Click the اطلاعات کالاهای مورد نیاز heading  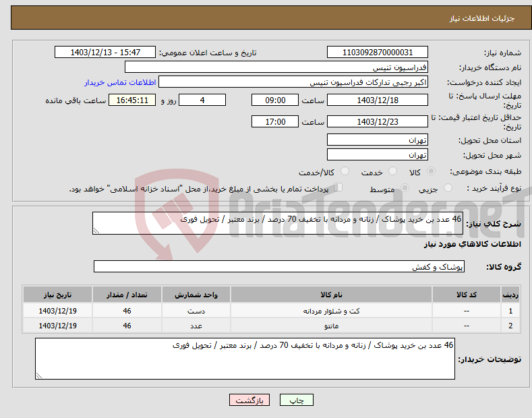[472, 244]
